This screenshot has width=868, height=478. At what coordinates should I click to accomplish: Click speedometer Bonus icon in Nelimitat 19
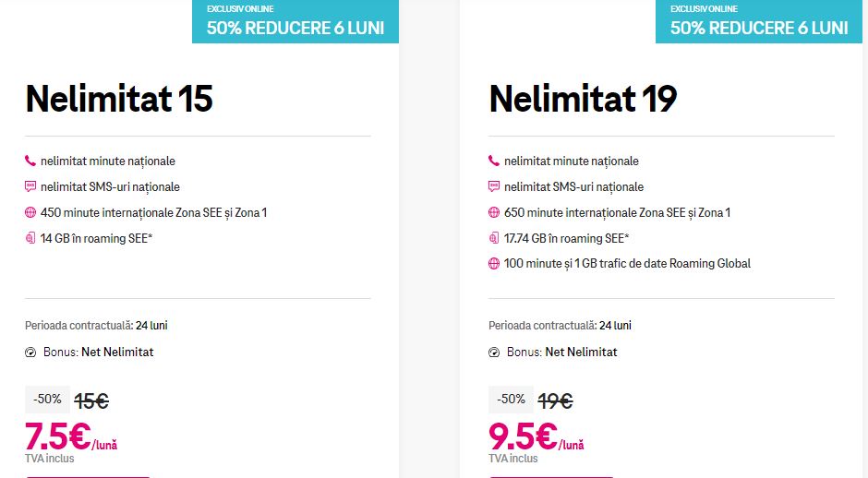pyautogui.click(x=494, y=353)
